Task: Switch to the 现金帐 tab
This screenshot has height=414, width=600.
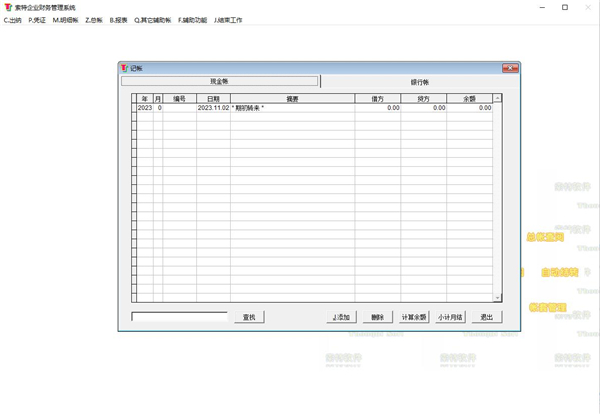Action: click(x=220, y=81)
